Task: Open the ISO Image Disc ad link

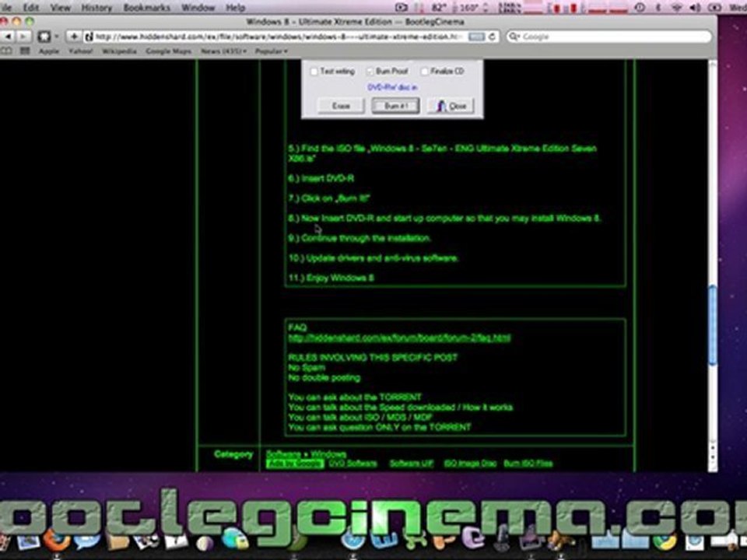Action: (470, 464)
